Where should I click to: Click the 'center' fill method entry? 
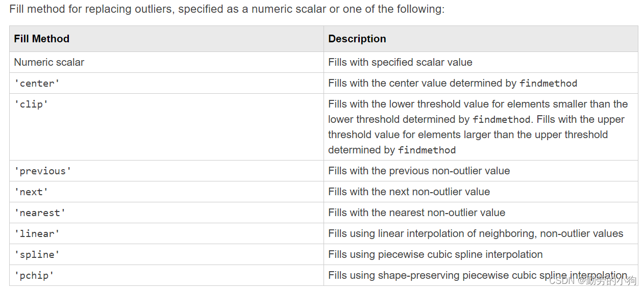(x=37, y=83)
